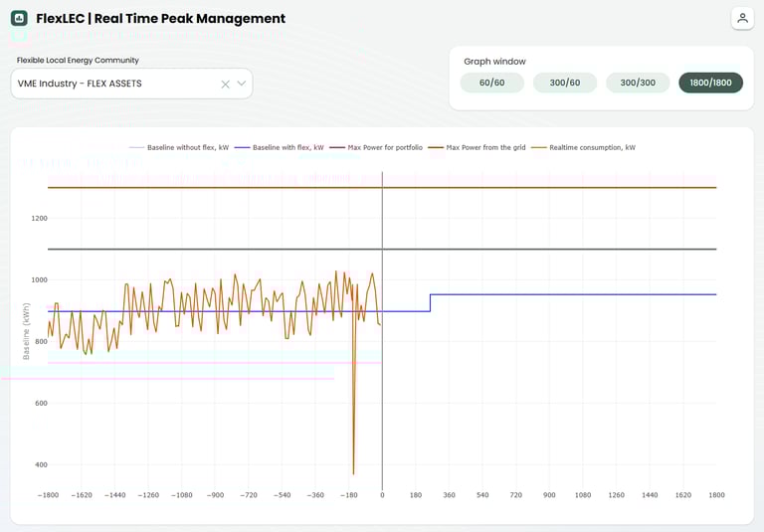Click the FlexLEC logo icon

(19, 18)
